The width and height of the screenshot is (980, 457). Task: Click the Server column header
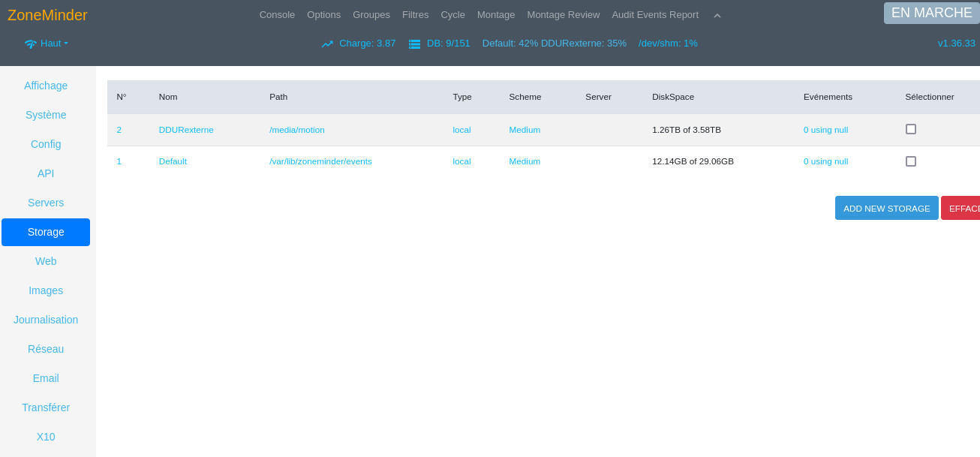[598, 97]
